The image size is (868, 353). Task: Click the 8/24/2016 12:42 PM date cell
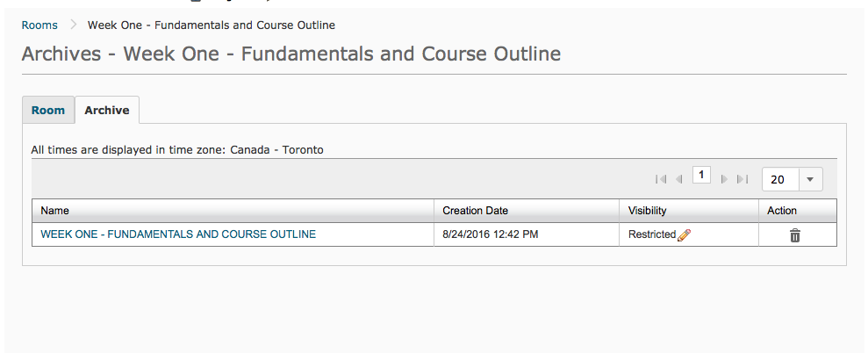(x=491, y=234)
